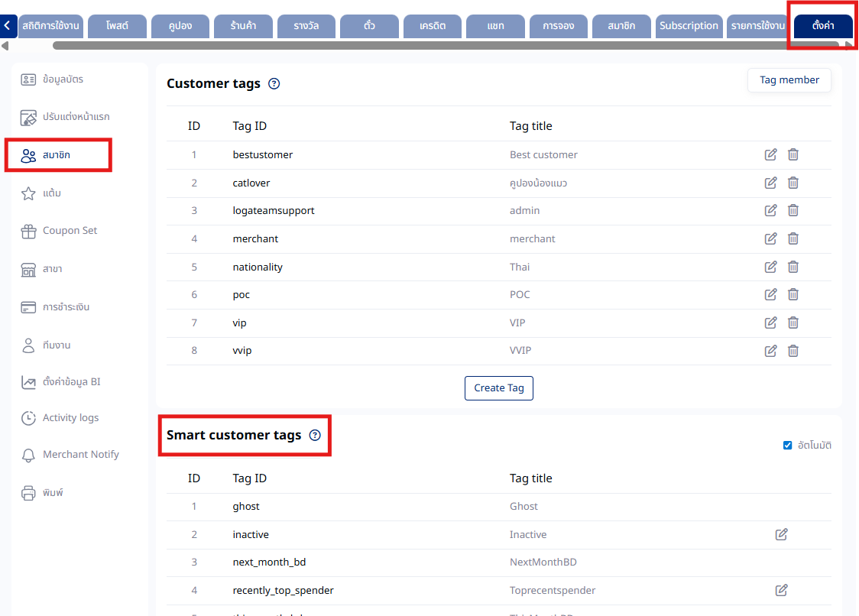Edit the inactive smart tag
The image size is (859, 616).
point(781,534)
